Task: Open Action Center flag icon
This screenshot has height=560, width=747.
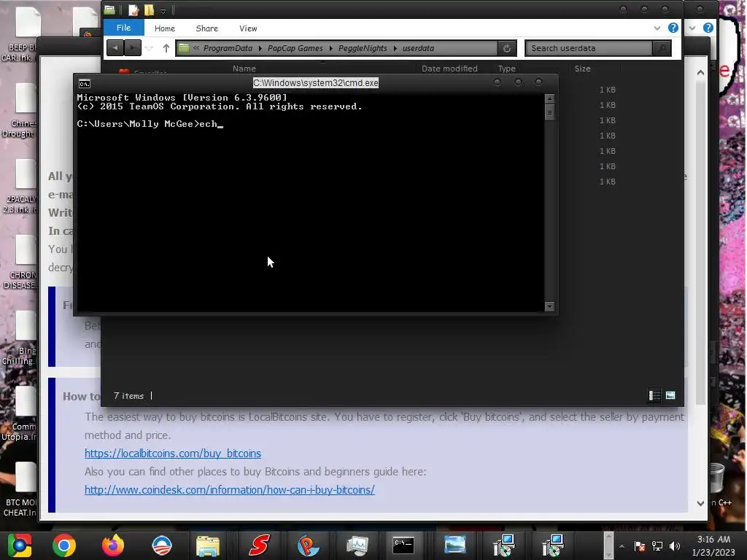Action: click(x=640, y=546)
